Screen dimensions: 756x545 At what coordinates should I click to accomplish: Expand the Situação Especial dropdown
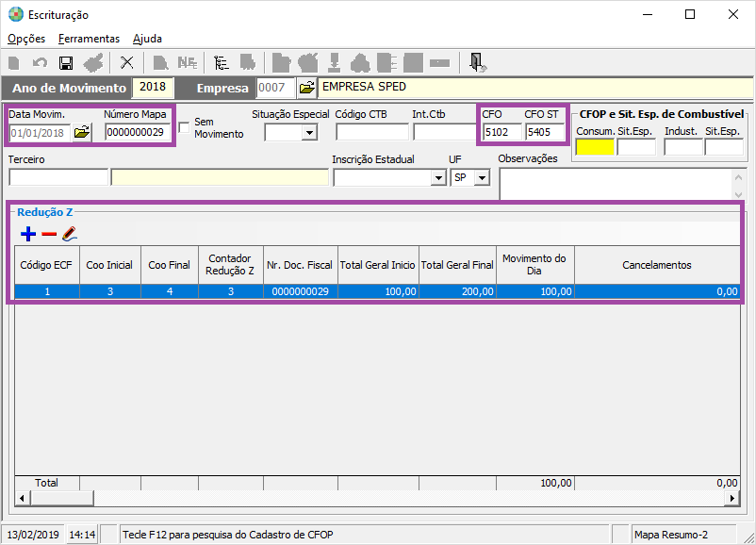pyautogui.click(x=309, y=133)
